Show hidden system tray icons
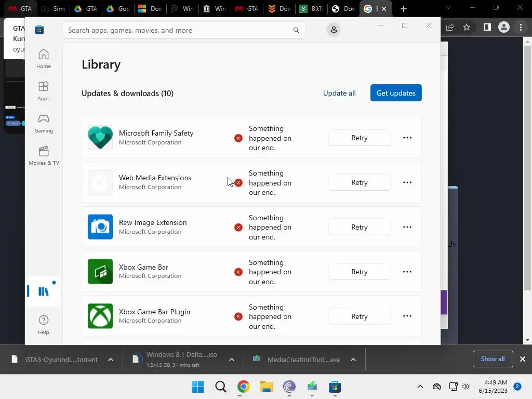This screenshot has height=399, width=532. pos(420,387)
